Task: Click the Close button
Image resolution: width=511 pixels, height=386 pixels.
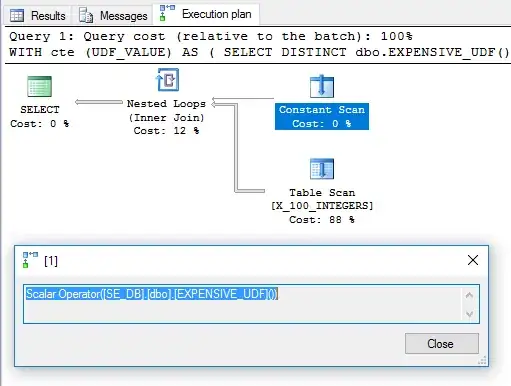Action: click(442, 344)
